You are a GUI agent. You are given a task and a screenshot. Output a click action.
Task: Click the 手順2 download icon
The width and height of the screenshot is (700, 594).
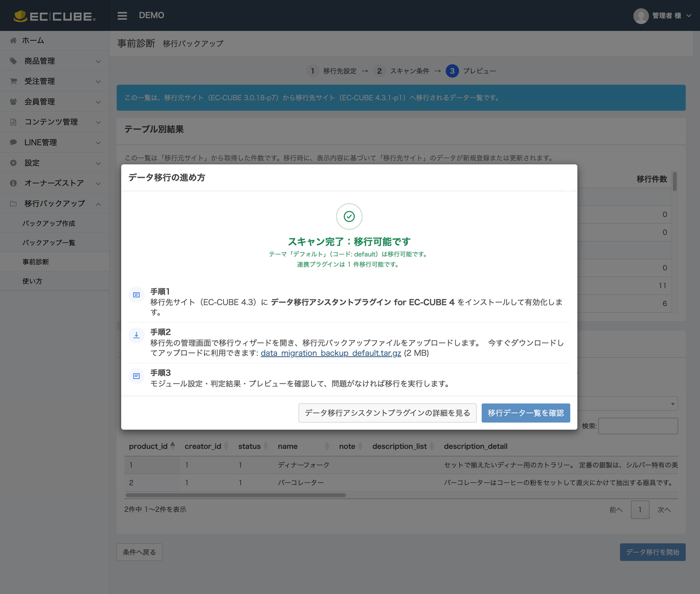[x=136, y=335]
